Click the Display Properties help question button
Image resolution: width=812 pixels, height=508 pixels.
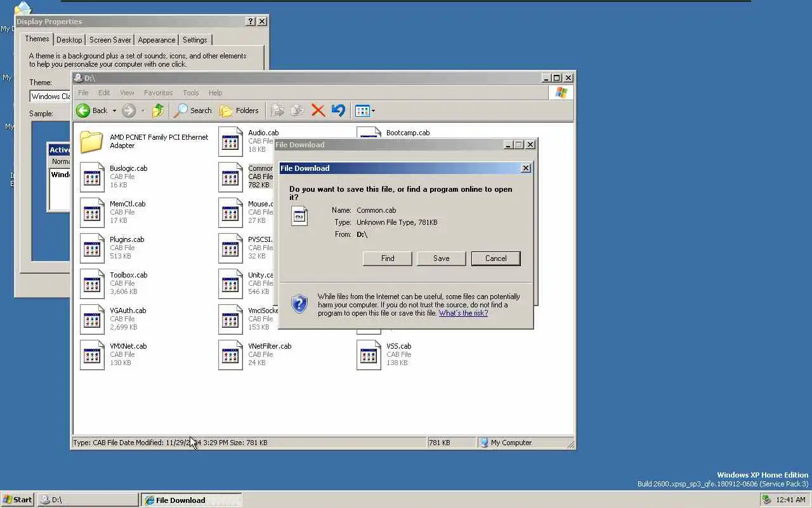(x=251, y=22)
